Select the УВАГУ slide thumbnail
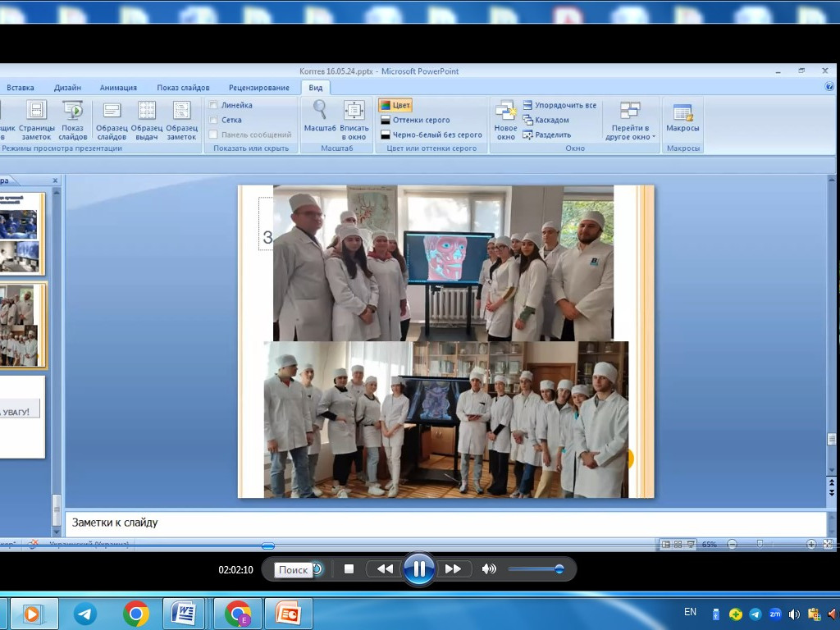 coord(22,417)
